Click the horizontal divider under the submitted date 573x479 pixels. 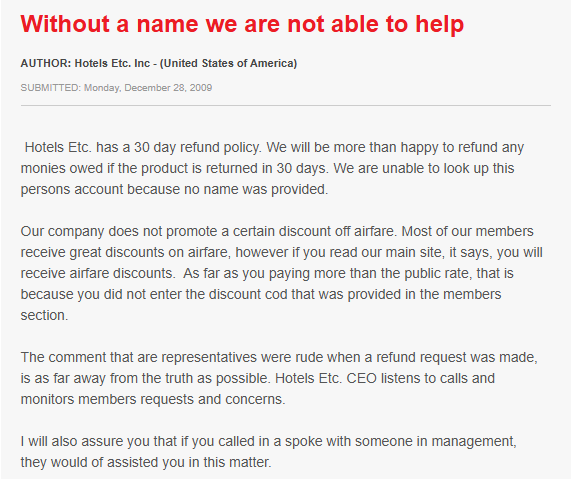(x=286, y=106)
